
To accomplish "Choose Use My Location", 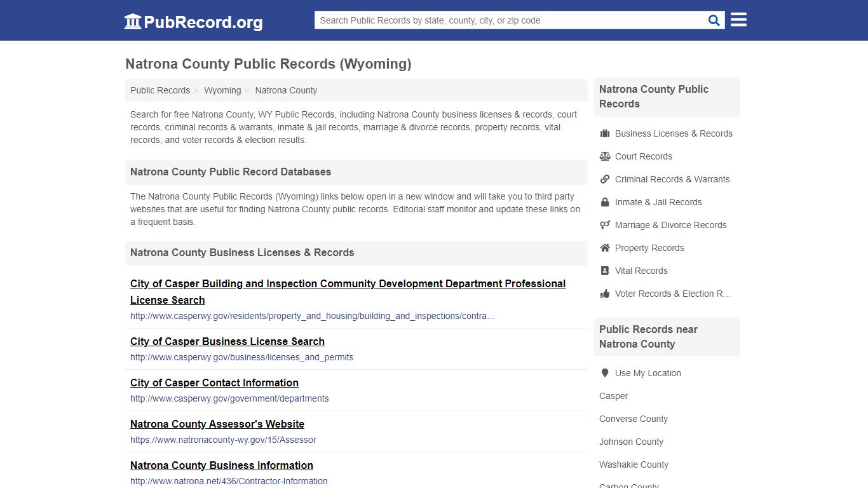I will coord(648,373).
